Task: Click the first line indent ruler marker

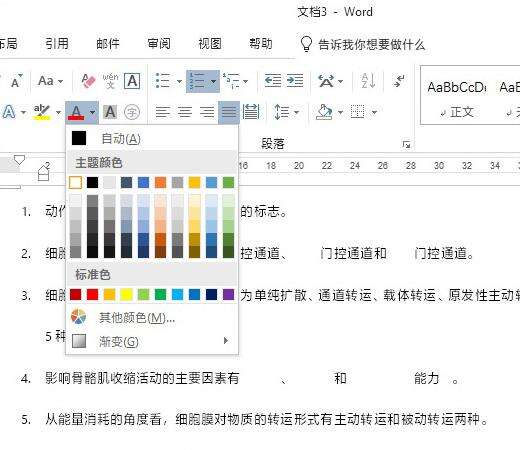Action: (19, 160)
